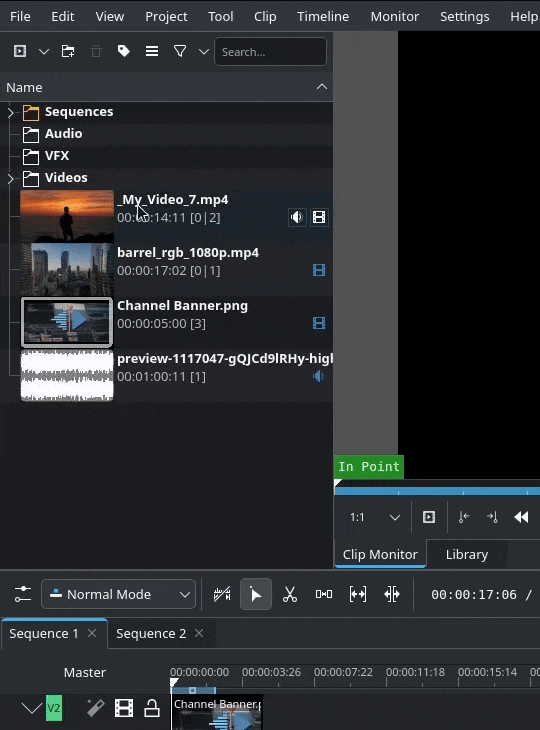Image resolution: width=540 pixels, height=730 pixels.
Task: Select the Razor scissors tool
Action: 290,595
